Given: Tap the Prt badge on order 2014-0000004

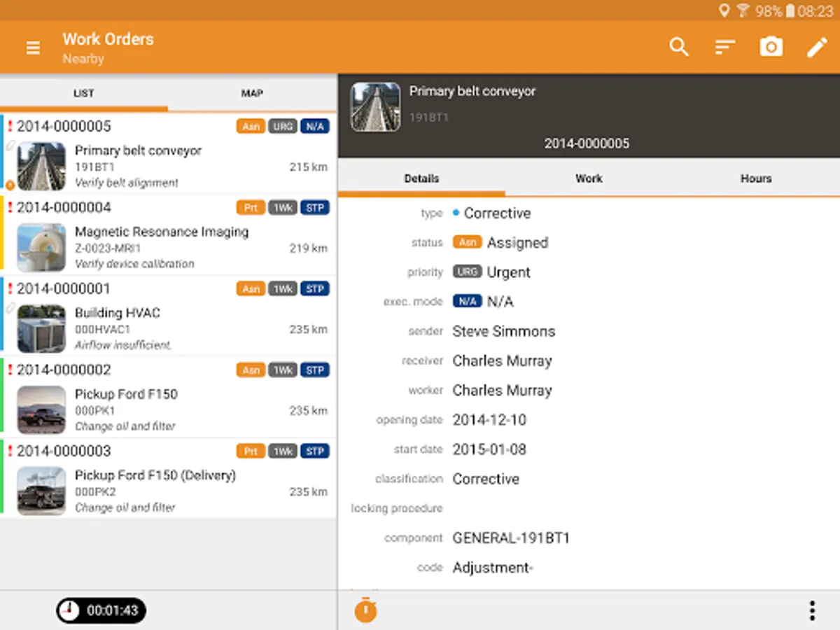Looking at the screenshot, I should click(251, 208).
